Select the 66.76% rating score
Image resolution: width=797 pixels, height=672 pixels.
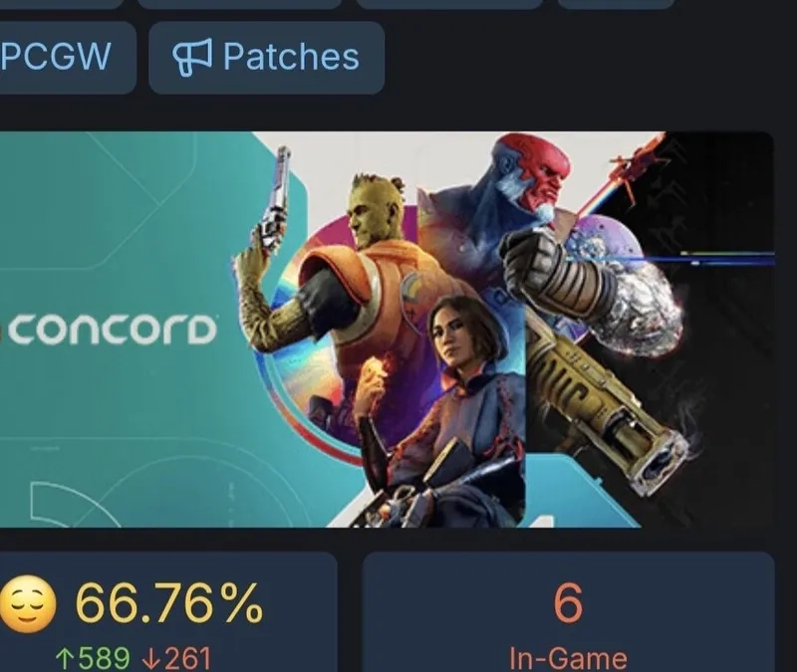169,603
